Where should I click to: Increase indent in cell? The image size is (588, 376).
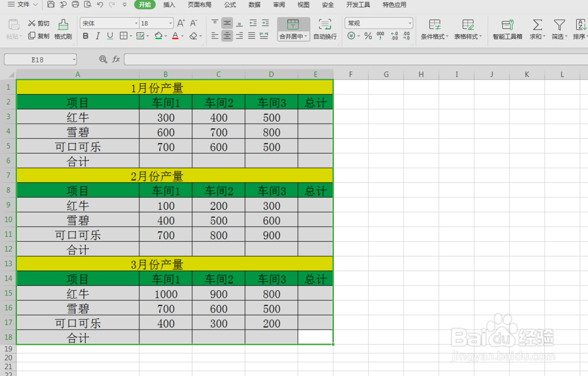(265, 23)
